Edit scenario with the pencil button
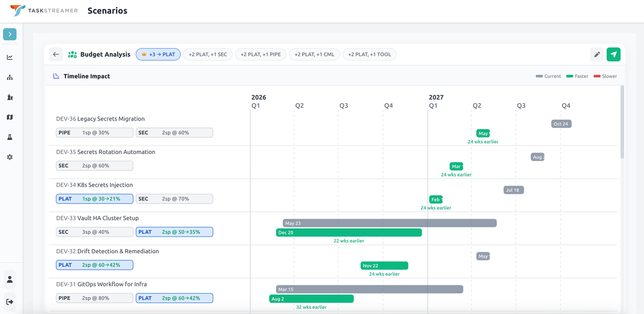Viewport: 644px width, 314px height. point(597,54)
